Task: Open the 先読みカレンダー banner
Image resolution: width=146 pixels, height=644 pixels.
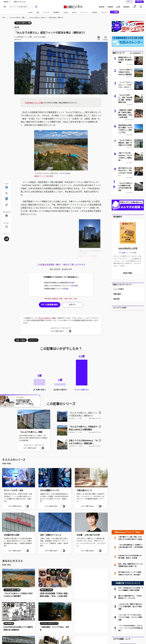Action: pos(128,42)
